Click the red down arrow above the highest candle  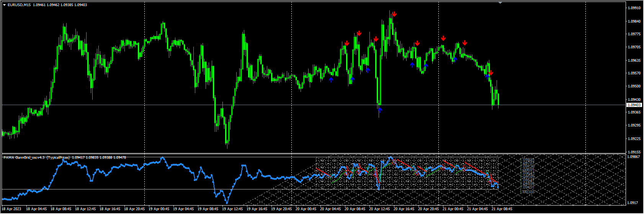click(394, 14)
